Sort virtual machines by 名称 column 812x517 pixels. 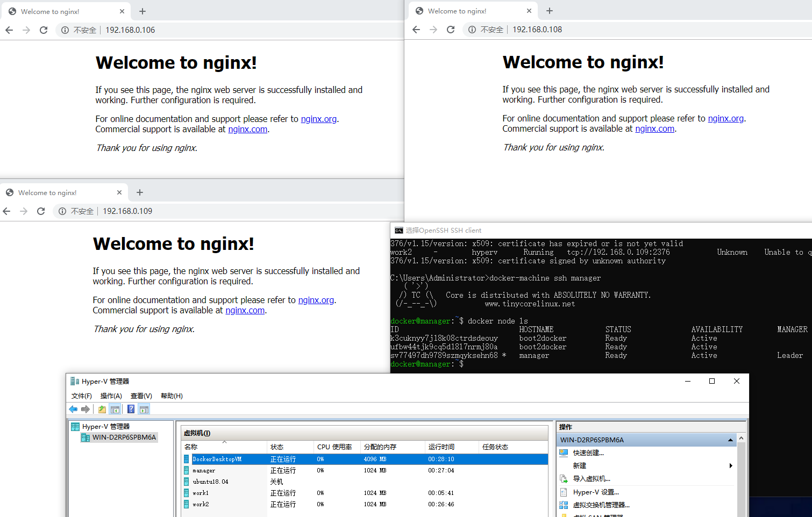(224, 447)
